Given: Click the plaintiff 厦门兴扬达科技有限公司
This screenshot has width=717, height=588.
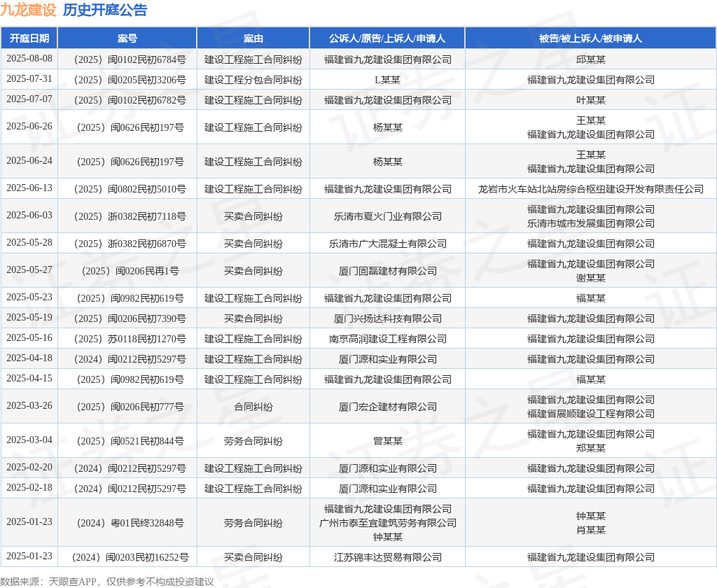Looking at the screenshot, I should [387, 318].
